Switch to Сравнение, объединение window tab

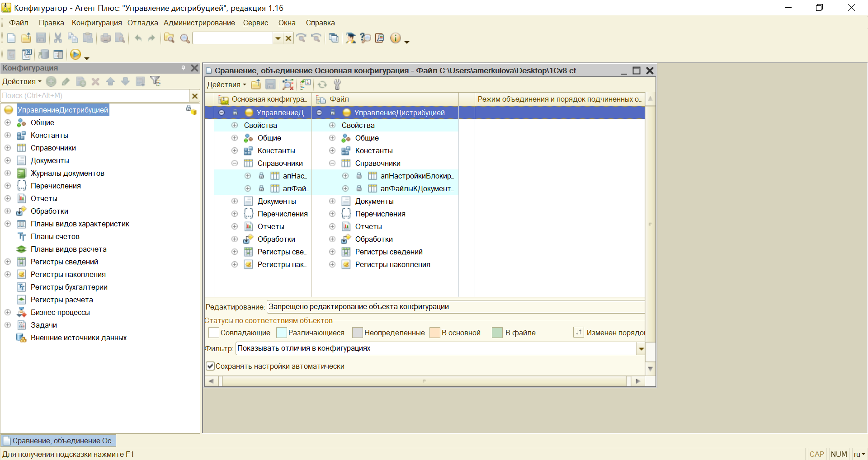pyautogui.click(x=59, y=441)
